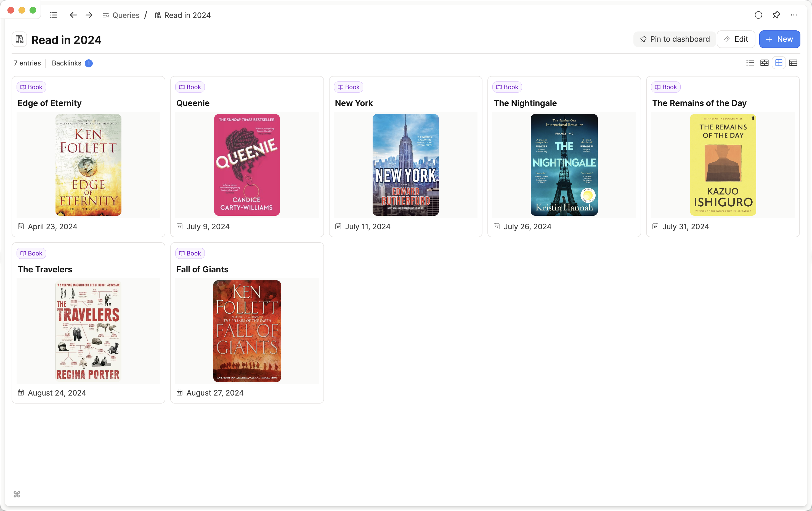Open the Queries breadcrumb
The width and height of the screenshot is (812, 511).
click(x=121, y=15)
